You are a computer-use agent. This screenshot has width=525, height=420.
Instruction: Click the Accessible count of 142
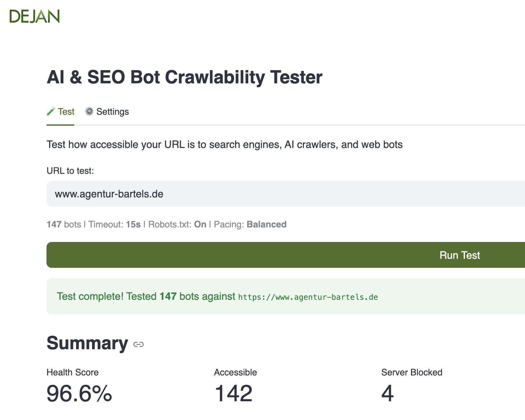point(233,393)
